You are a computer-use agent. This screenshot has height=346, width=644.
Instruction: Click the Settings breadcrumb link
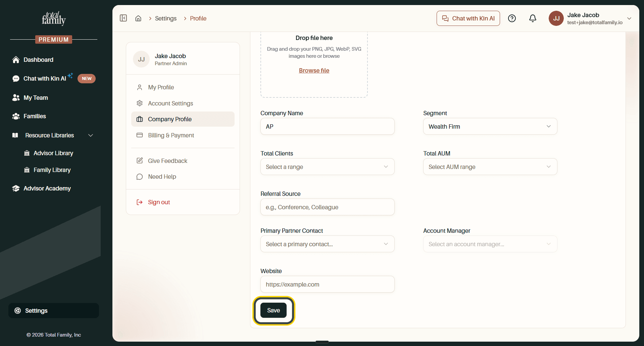(166, 18)
